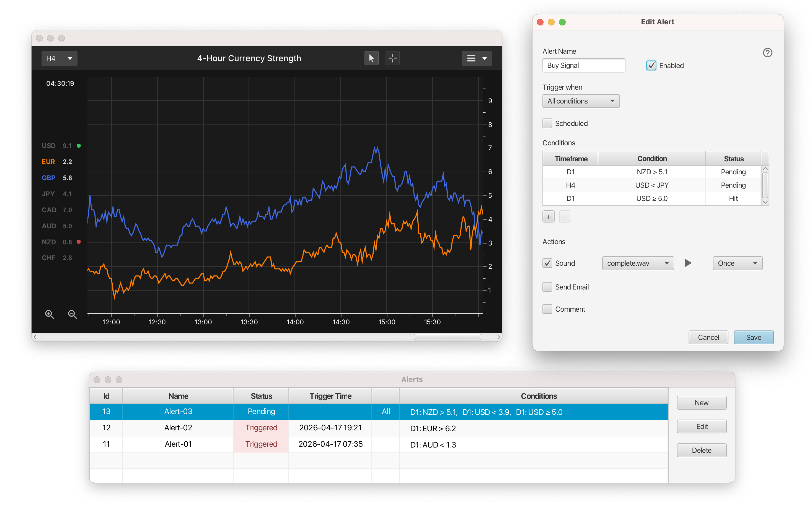812x517 pixels.
Task: Open the H4 timeframe dropdown
Action: pos(59,58)
